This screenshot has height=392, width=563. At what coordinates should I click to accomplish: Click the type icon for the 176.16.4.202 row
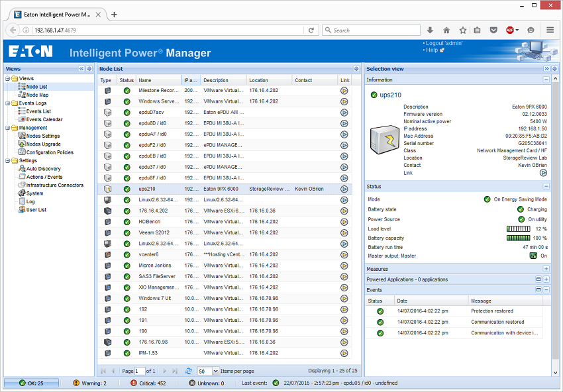coord(107,211)
